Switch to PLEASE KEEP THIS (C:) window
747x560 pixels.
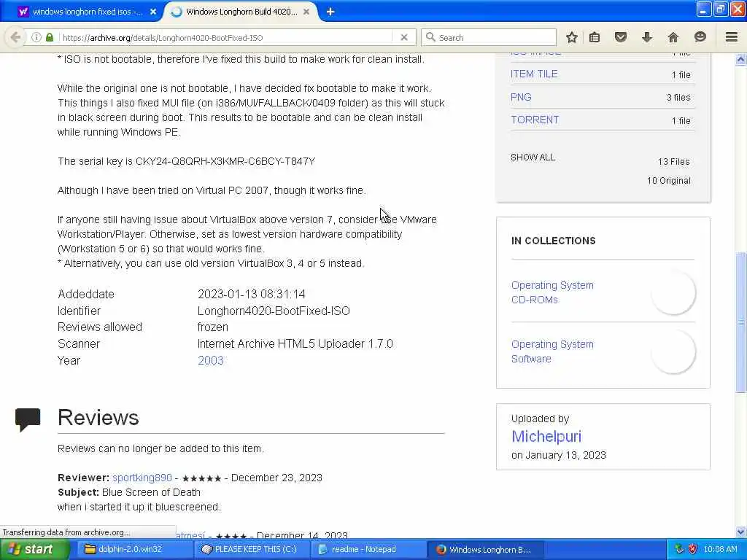click(251, 550)
